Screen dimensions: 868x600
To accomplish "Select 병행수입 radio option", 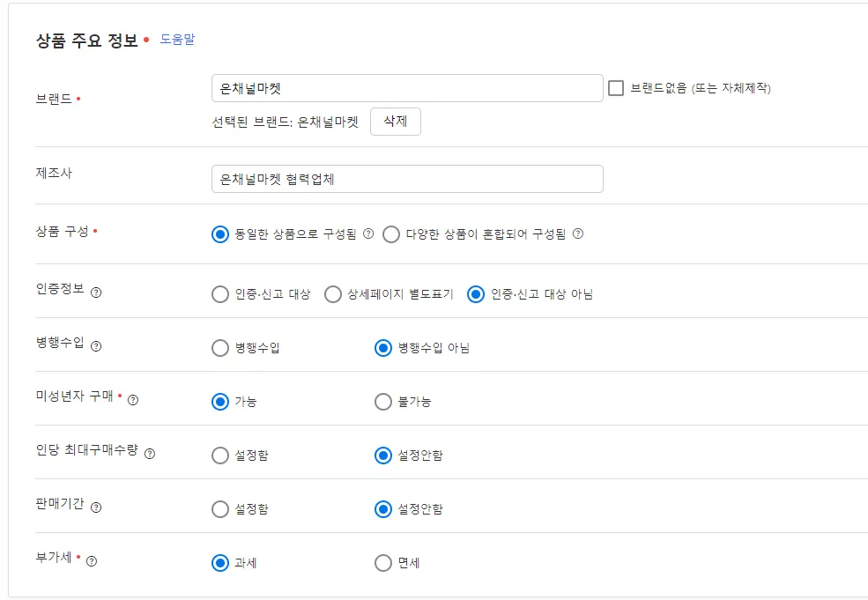I will (x=220, y=348).
